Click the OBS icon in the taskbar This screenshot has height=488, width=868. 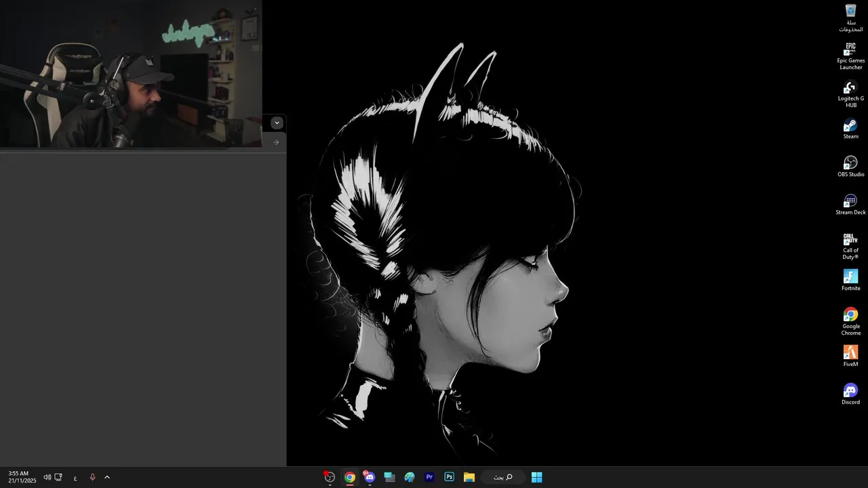point(330,477)
